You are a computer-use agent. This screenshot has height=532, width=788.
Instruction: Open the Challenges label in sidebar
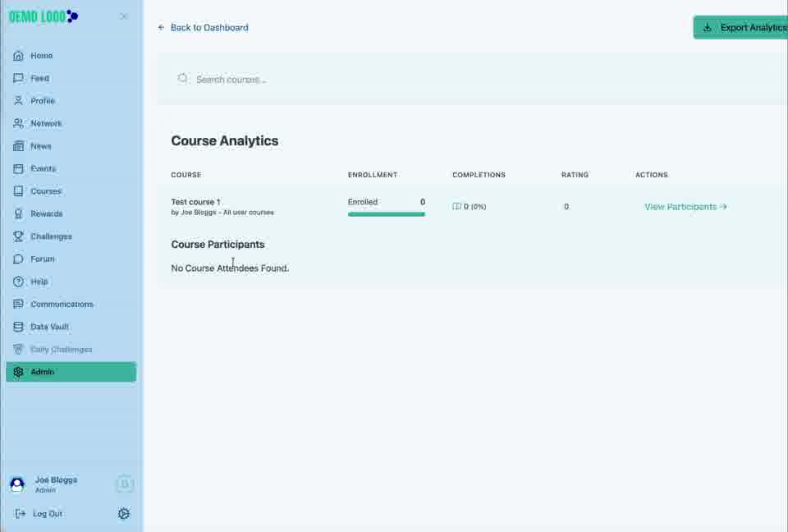coord(51,236)
